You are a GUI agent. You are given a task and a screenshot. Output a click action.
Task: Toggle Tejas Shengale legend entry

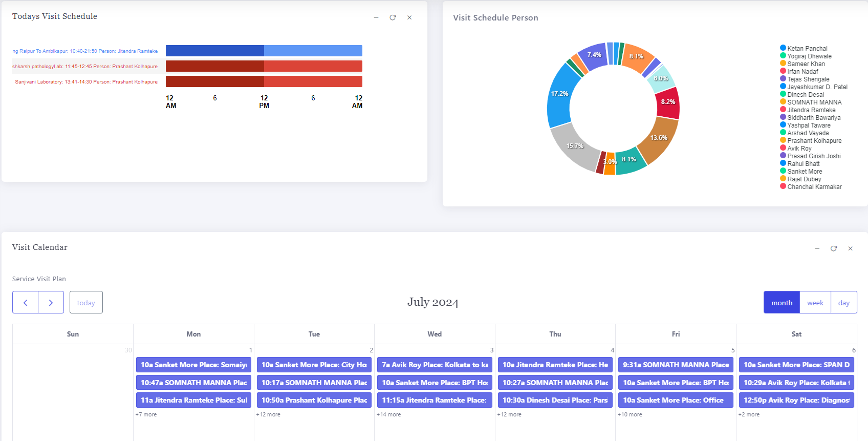point(805,79)
